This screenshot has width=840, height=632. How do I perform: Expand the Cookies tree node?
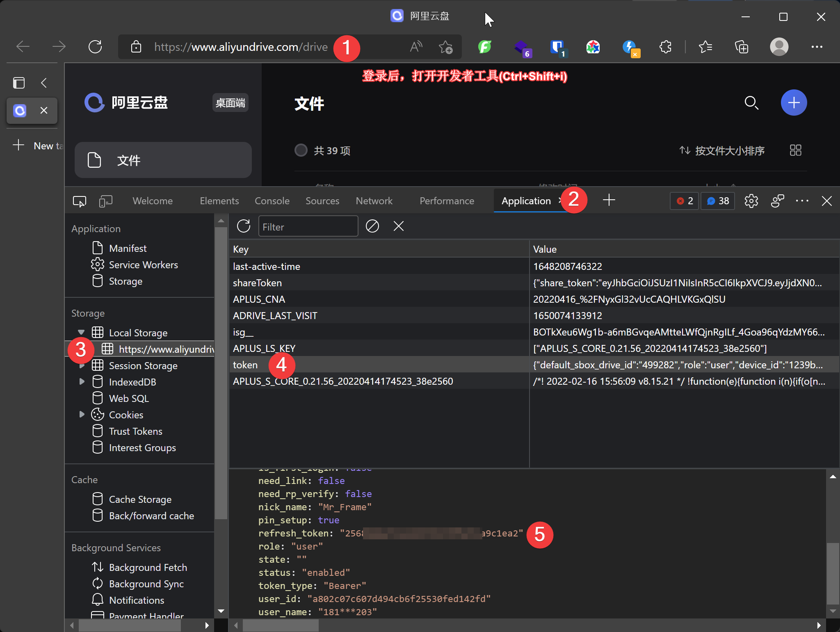pos(82,415)
